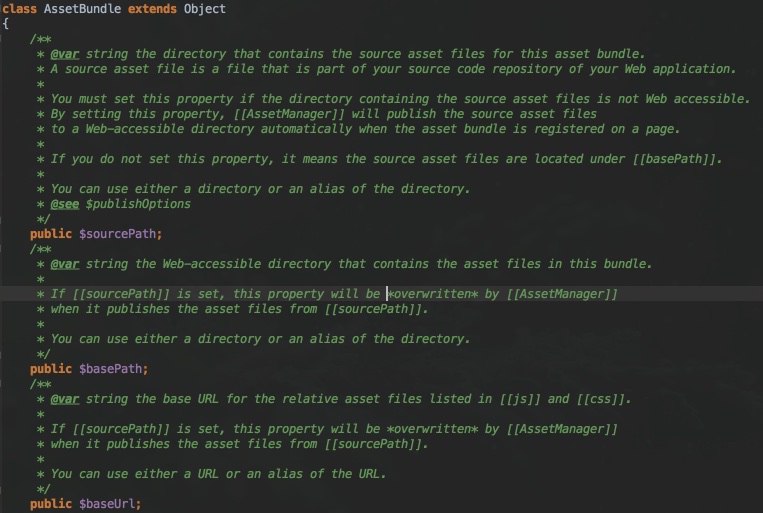Click the opening curly brace of the class
The image size is (763, 513).
[x=5, y=23]
